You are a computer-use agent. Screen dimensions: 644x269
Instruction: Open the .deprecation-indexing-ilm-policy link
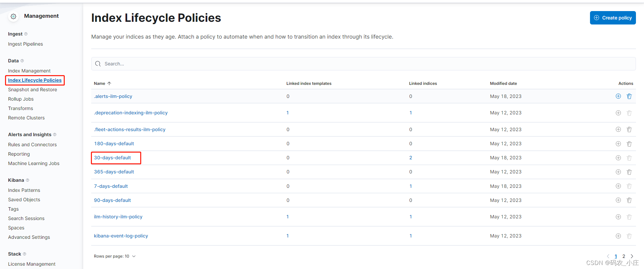click(131, 113)
